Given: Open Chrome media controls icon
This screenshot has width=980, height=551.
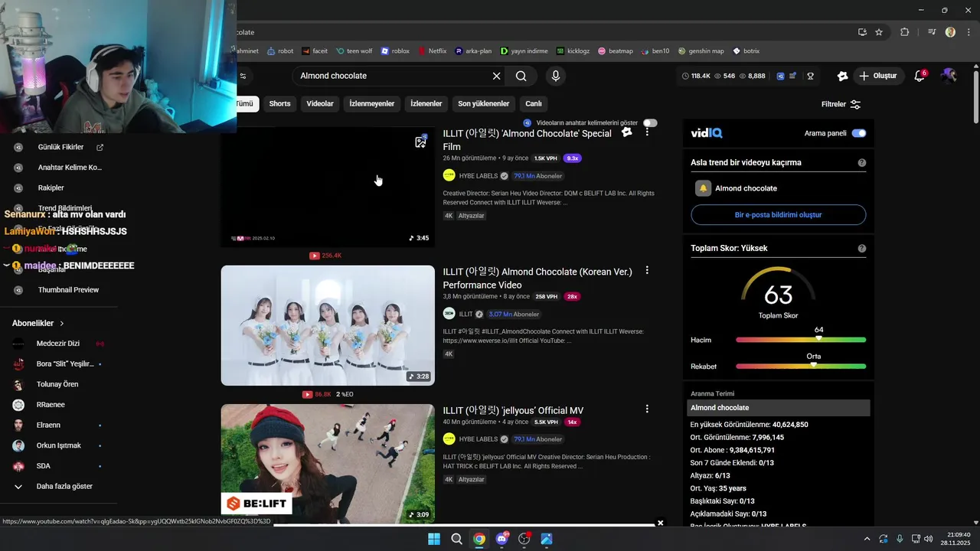Looking at the screenshot, I should pyautogui.click(x=931, y=32).
